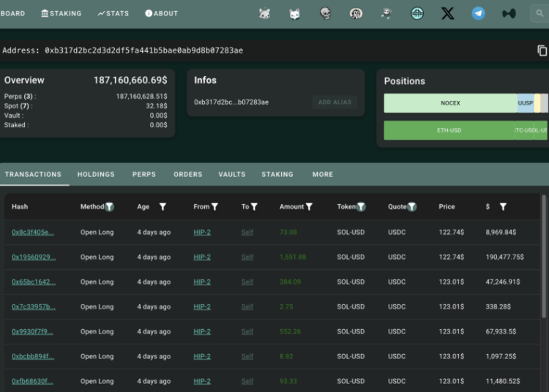Open the From column filter dropdown
The height and width of the screenshot is (392, 549).
coord(214,207)
